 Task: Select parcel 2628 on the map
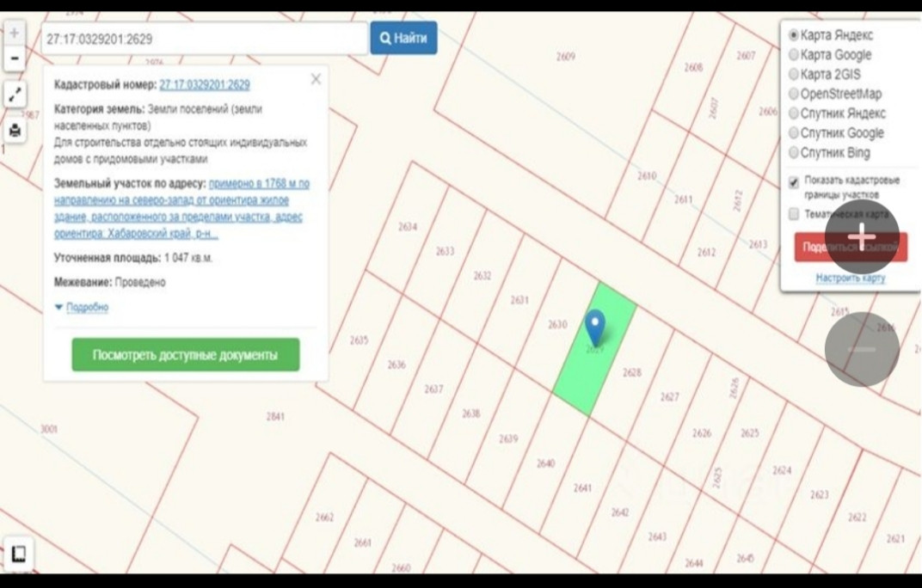pos(631,372)
